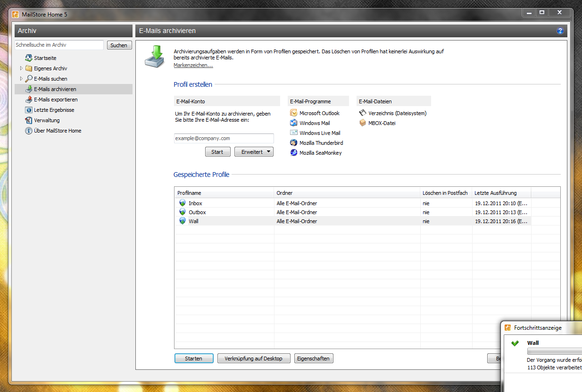The image size is (582, 392).
Task: Expand the Eigenes Archiv tree node
Action: pyautogui.click(x=21, y=68)
